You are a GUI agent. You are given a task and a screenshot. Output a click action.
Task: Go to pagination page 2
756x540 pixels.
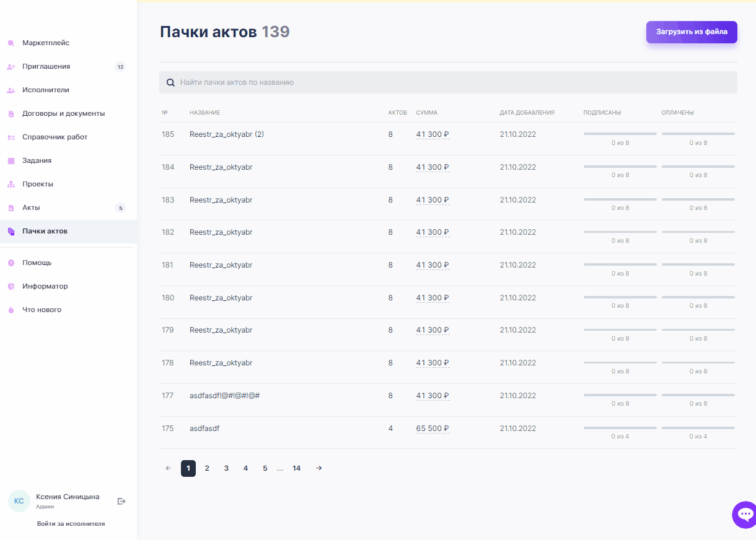pyautogui.click(x=207, y=469)
